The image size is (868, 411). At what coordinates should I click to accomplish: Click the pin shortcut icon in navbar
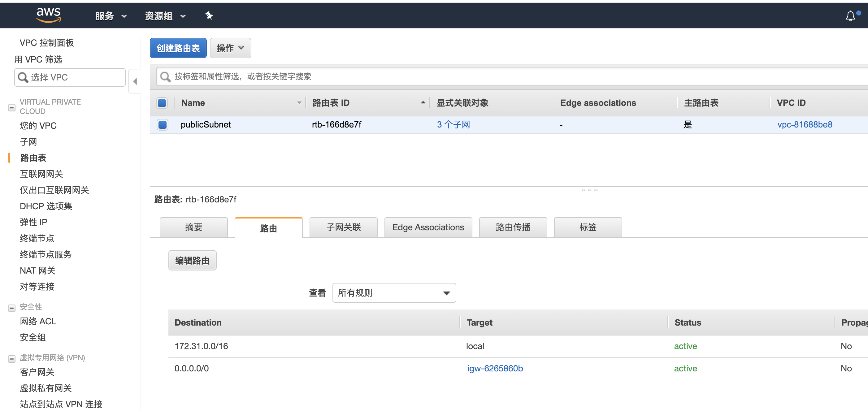tap(209, 15)
